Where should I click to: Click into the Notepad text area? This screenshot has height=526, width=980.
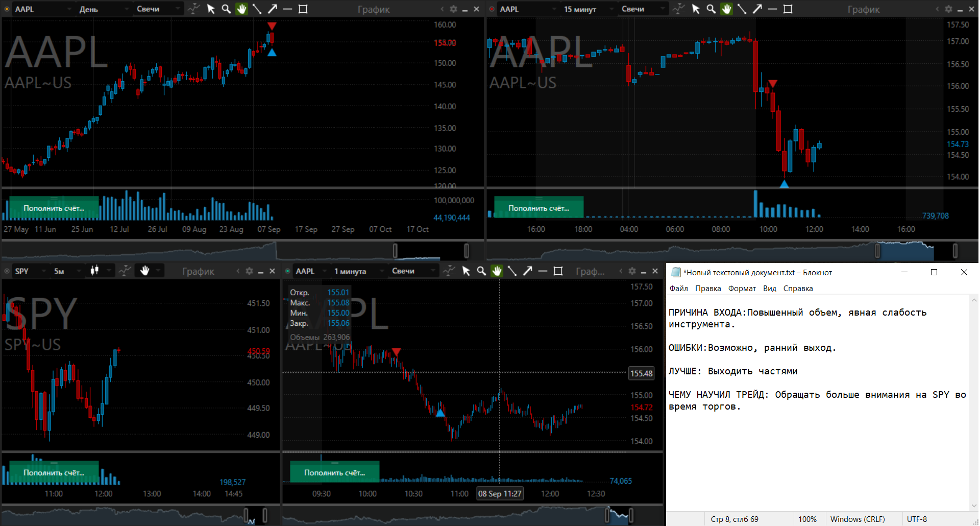click(x=818, y=402)
